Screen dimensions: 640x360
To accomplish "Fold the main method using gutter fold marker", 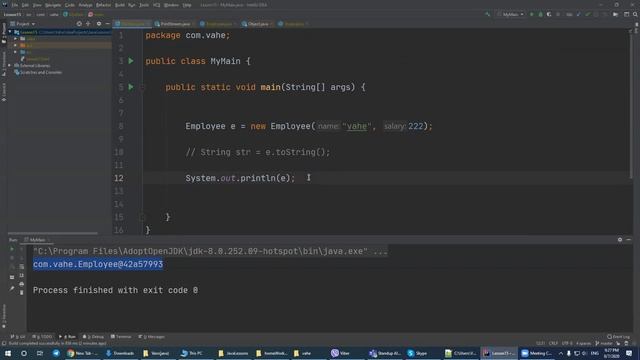I will point(142,87).
